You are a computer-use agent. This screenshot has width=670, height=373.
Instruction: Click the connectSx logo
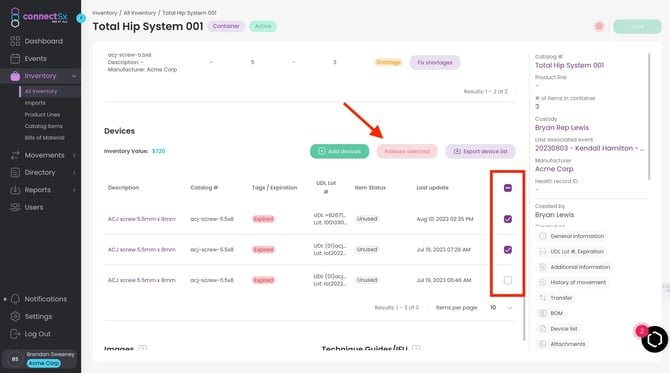click(39, 17)
